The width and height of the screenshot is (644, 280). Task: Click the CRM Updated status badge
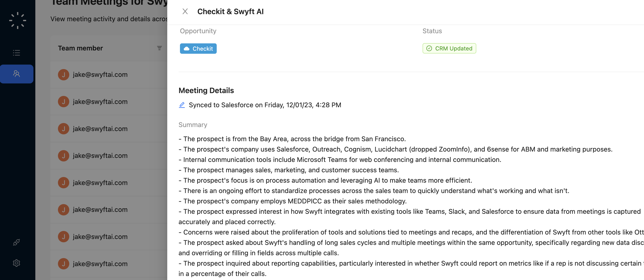click(x=449, y=48)
